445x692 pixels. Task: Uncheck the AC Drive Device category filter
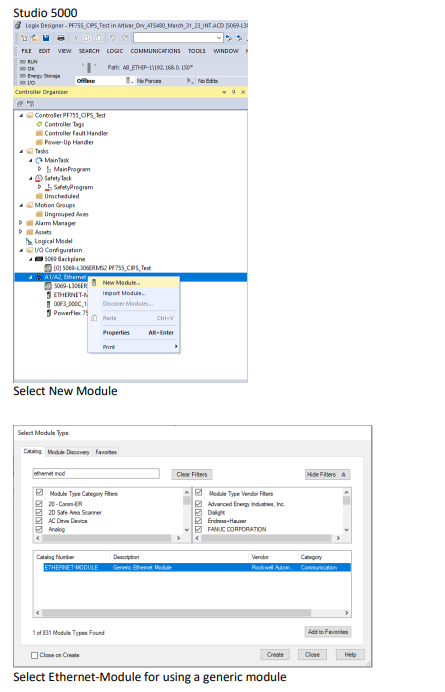pos(39,521)
